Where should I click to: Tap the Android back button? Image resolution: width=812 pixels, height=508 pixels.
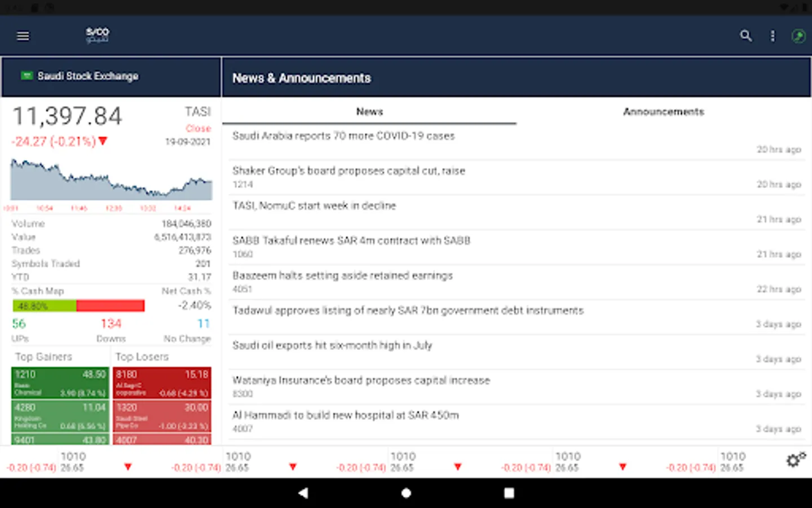click(303, 493)
